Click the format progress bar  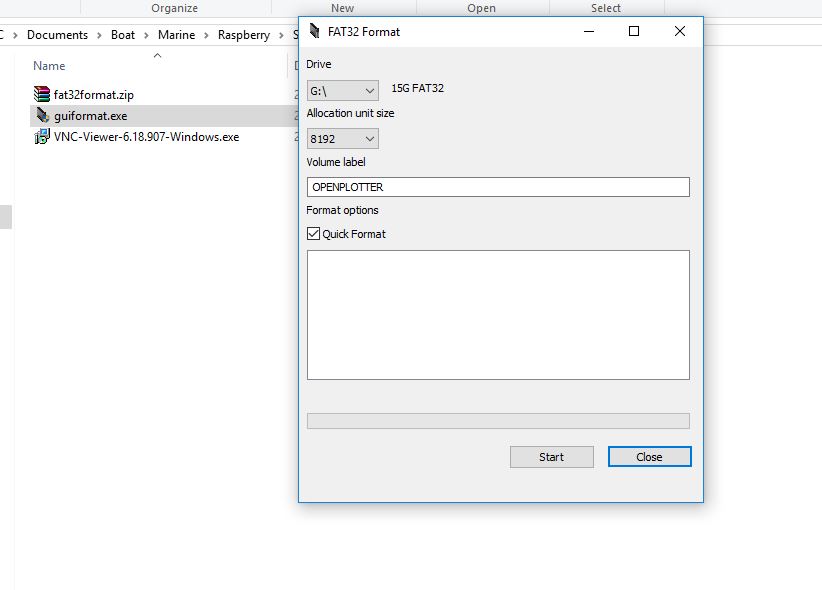click(497, 420)
